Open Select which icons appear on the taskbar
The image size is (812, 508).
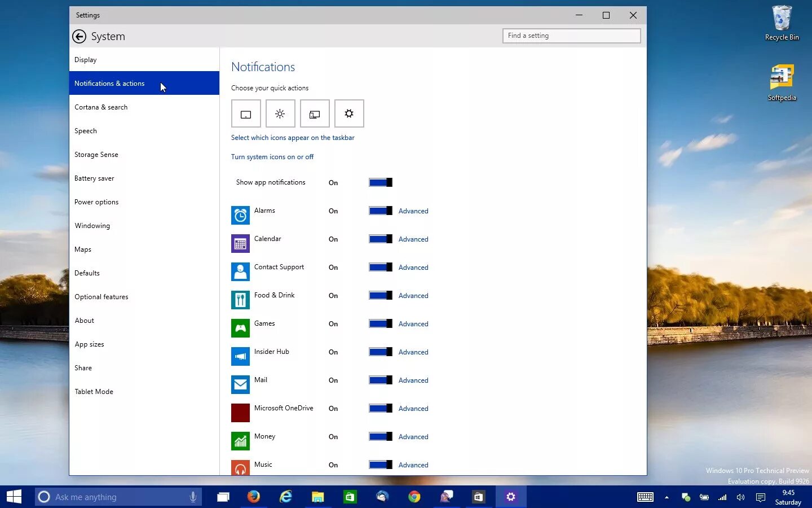pos(293,137)
